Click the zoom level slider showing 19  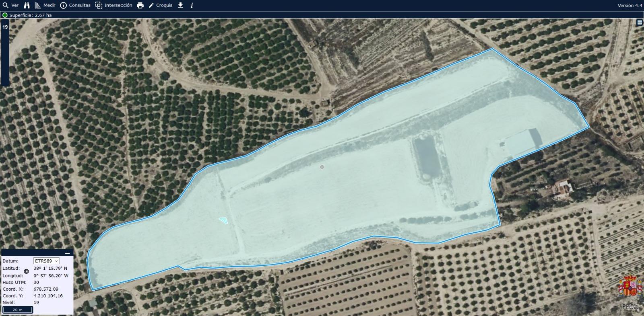tap(5, 52)
